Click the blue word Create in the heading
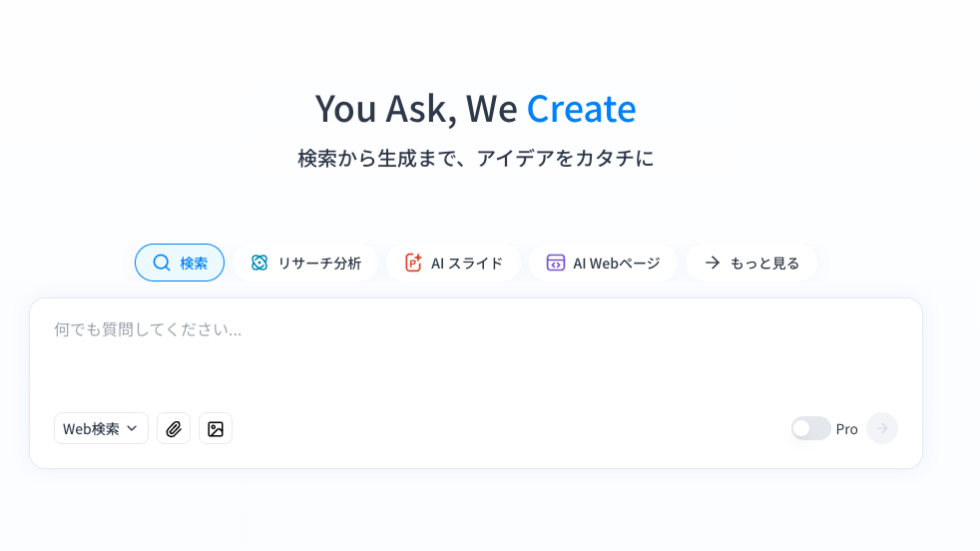 tap(581, 109)
